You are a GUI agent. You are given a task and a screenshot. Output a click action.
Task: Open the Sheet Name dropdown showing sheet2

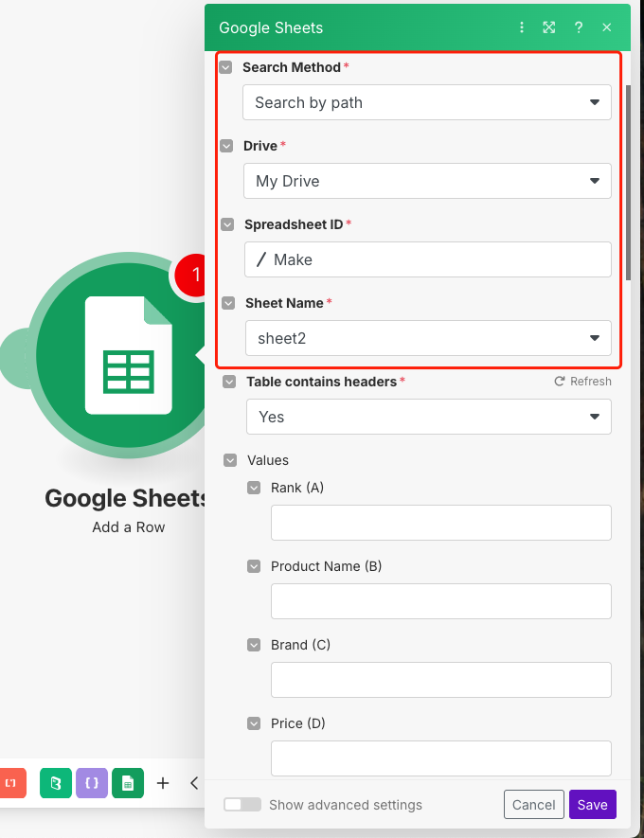tap(428, 338)
